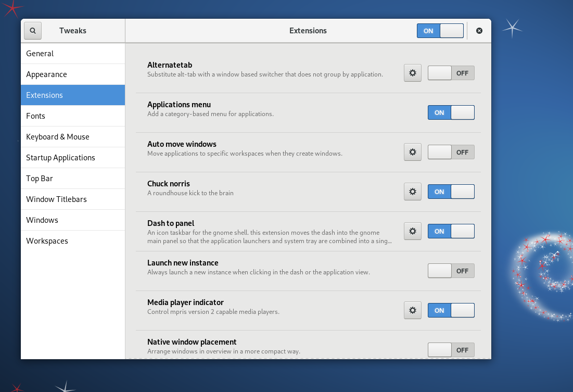Click the Applications menu extension title
Viewport: 573px width, 392px height.
coord(179,105)
